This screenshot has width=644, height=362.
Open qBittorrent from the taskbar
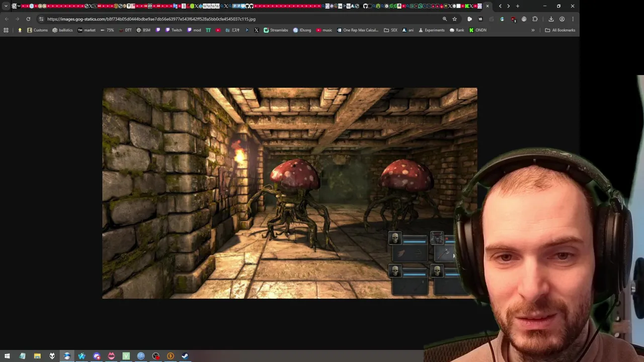click(141, 356)
